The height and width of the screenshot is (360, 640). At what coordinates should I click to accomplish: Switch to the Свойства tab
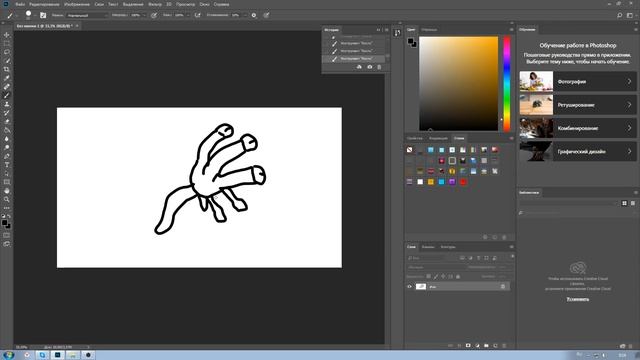[x=415, y=138]
